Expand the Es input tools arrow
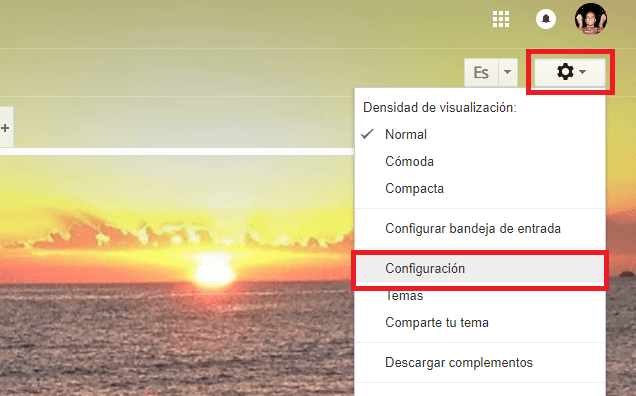The height and width of the screenshot is (396, 636). (x=507, y=73)
